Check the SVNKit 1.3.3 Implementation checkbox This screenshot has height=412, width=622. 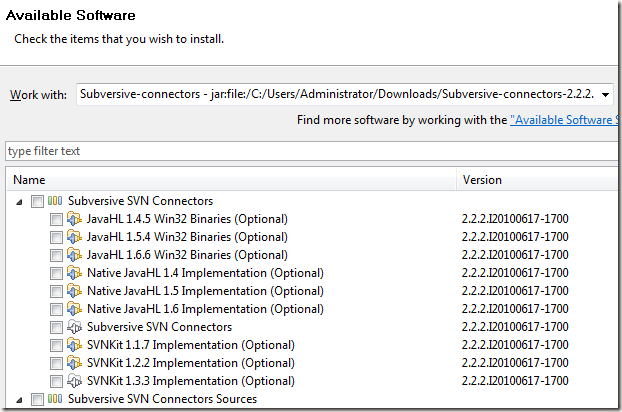click(x=56, y=381)
